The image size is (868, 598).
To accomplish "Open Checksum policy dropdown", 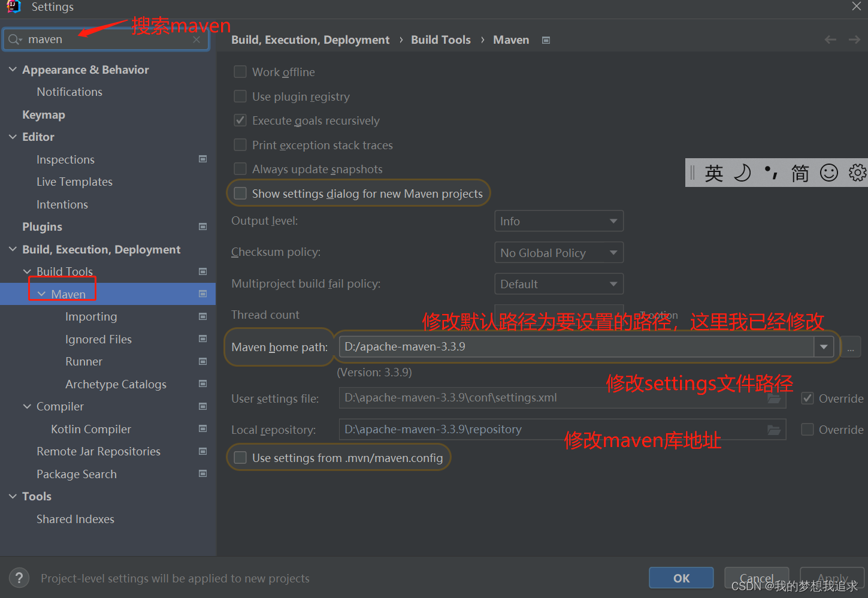I will point(559,252).
